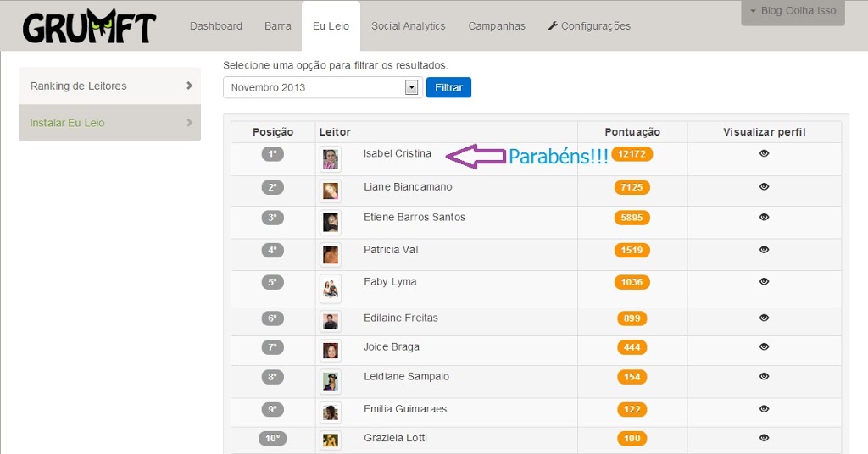Click the orange 12172 score badge
This screenshot has width=868, height=454.
point(632,153)
